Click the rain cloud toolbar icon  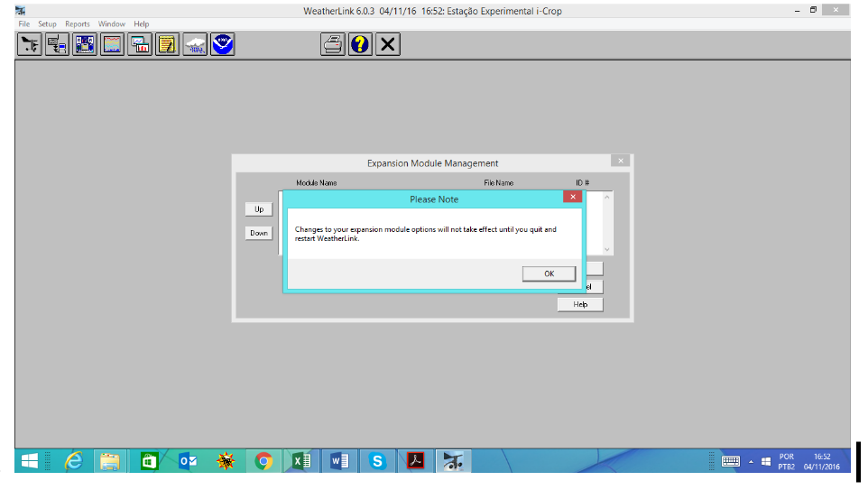click(195, 44)
